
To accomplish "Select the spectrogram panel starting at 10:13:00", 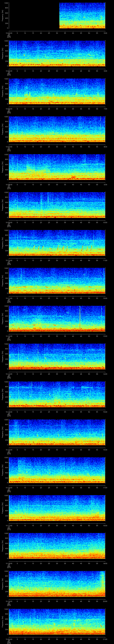I will tap(57, 357).
